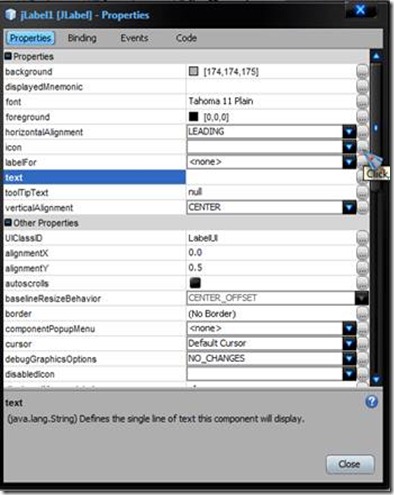Expand the verticalAlignment CENTER dropdown
Screen dimensions: 394x495
coord(349,208)
